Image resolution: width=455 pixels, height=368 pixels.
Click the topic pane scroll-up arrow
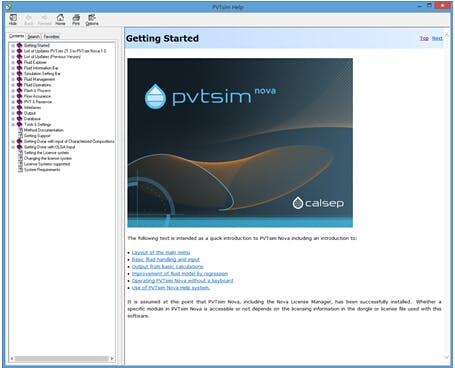point(447,35)
